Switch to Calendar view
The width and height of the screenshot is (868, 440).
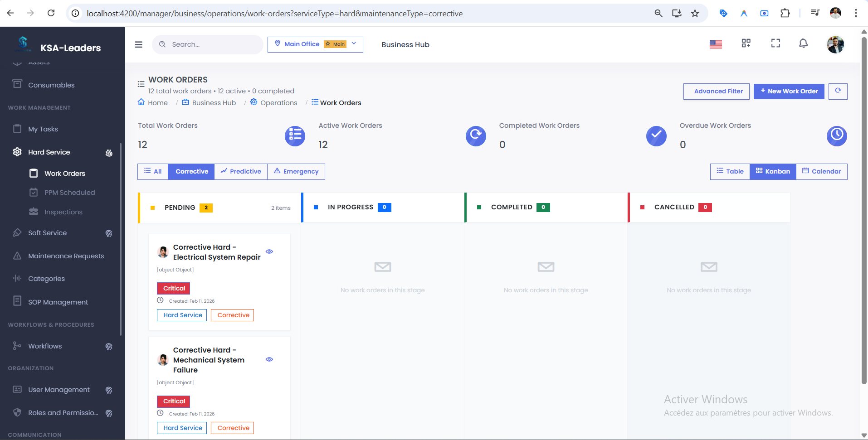(x=822, y=171)
